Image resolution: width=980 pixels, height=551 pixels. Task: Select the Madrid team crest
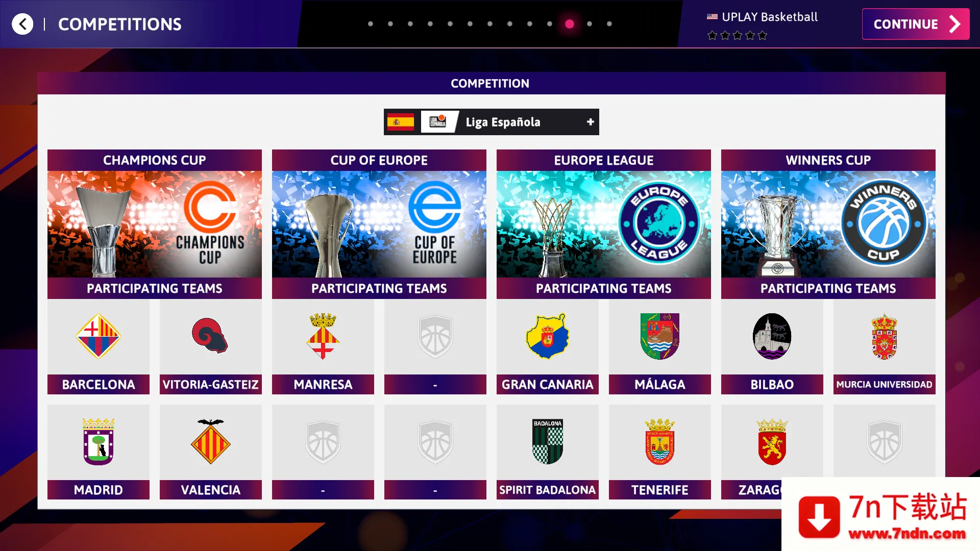pos(98,441)
